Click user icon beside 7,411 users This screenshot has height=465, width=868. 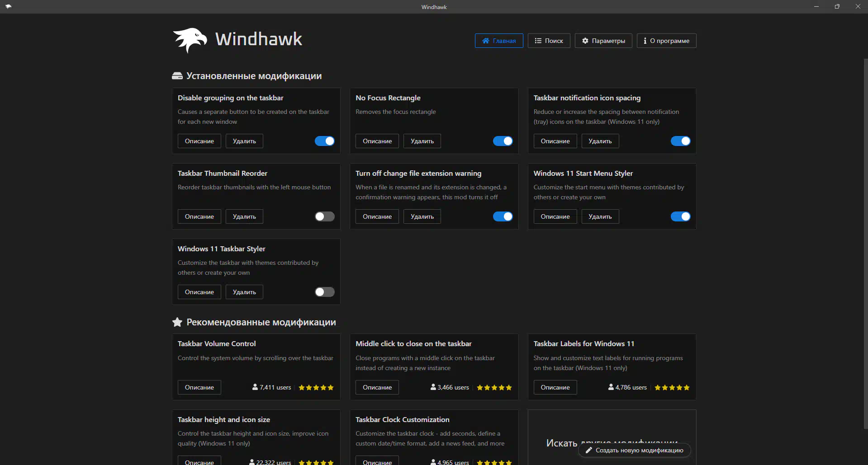pos(255,387)
